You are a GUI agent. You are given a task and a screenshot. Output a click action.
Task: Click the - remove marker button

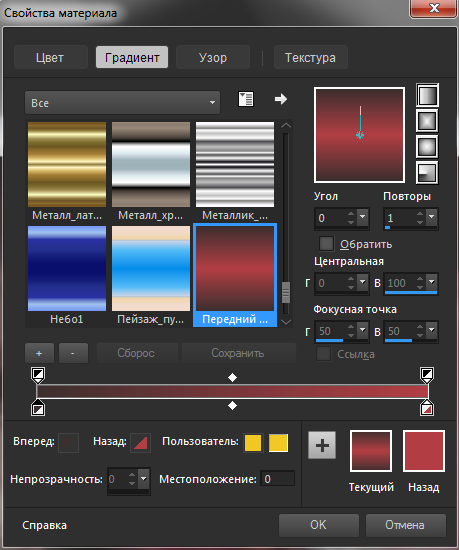[x=73, y=353]
